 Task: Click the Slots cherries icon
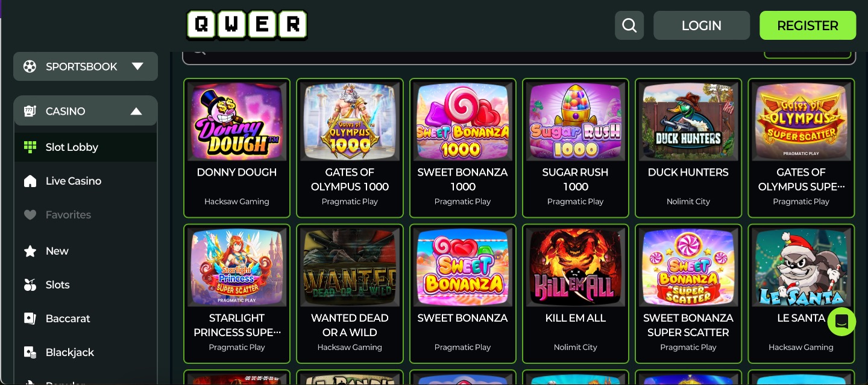click(30, 285)
